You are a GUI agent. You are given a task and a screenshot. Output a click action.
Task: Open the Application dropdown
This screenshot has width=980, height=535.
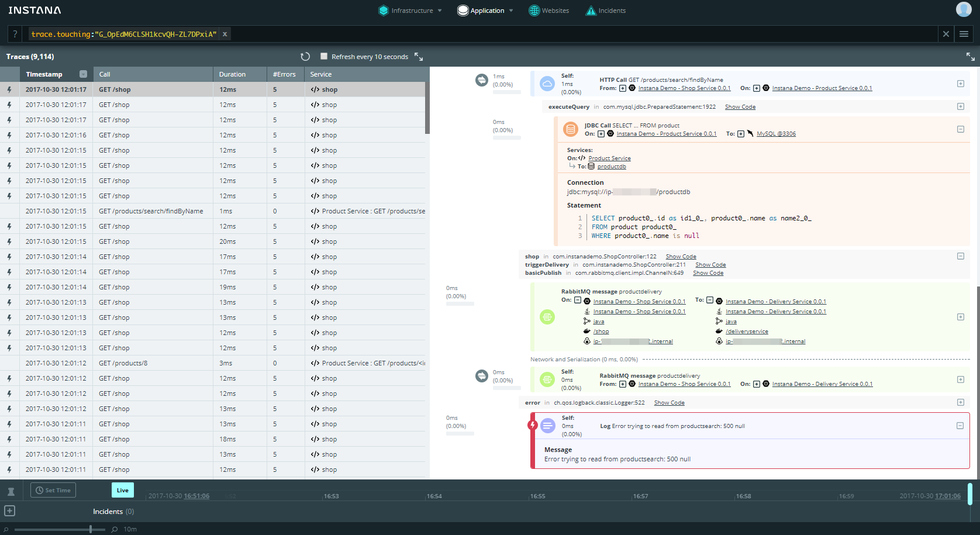click(485, 11)
